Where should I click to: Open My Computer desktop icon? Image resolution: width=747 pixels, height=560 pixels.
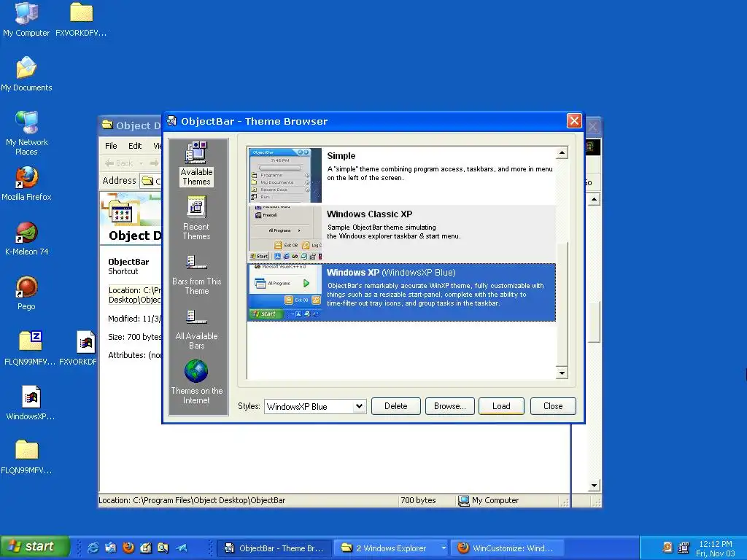click(x=26, y=20)
